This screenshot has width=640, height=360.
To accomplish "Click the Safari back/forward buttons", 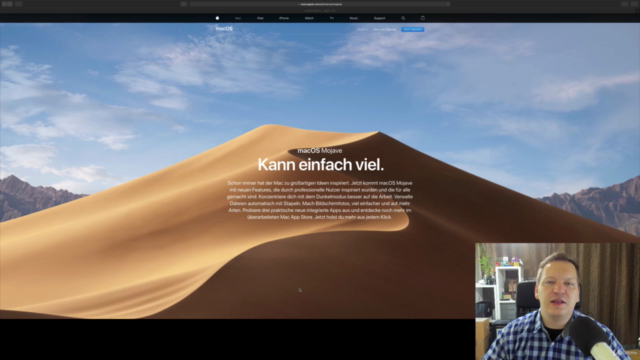I will tap(7, 4).
